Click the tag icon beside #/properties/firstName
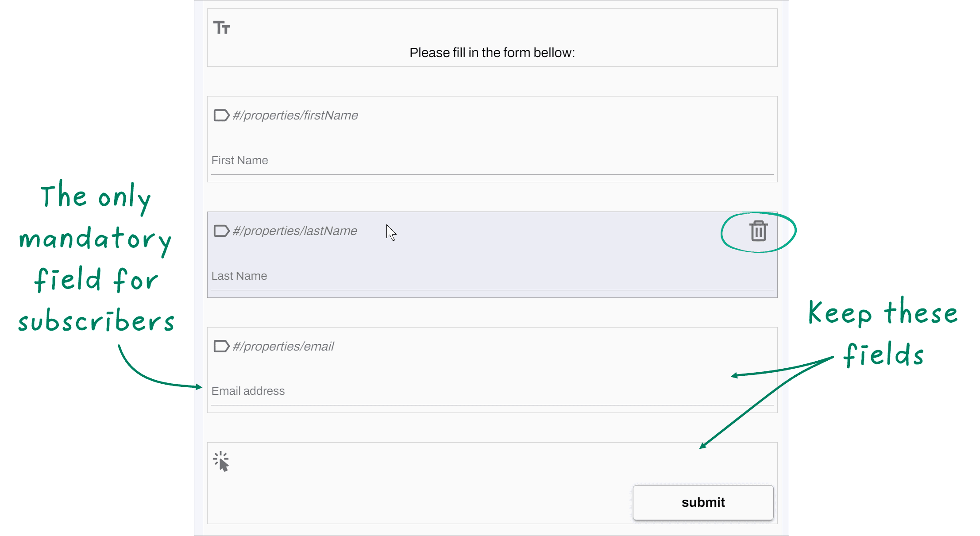The image size is (980, 536). point(221,116)
